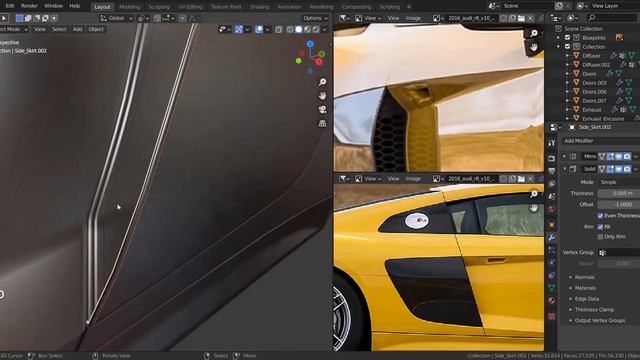The image size is (640, 360).
Task: Toggle Rim Fill checkbox
Action: 600,227
